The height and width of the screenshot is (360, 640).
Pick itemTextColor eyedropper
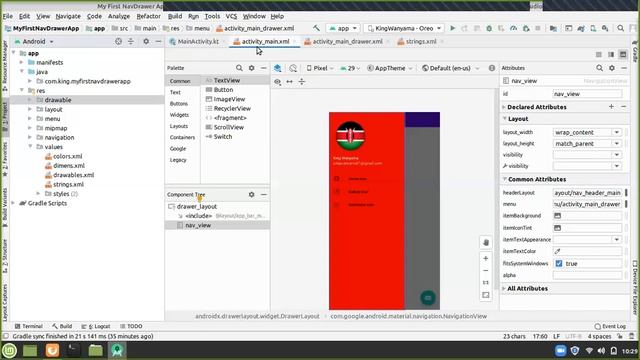pos(558,251)
